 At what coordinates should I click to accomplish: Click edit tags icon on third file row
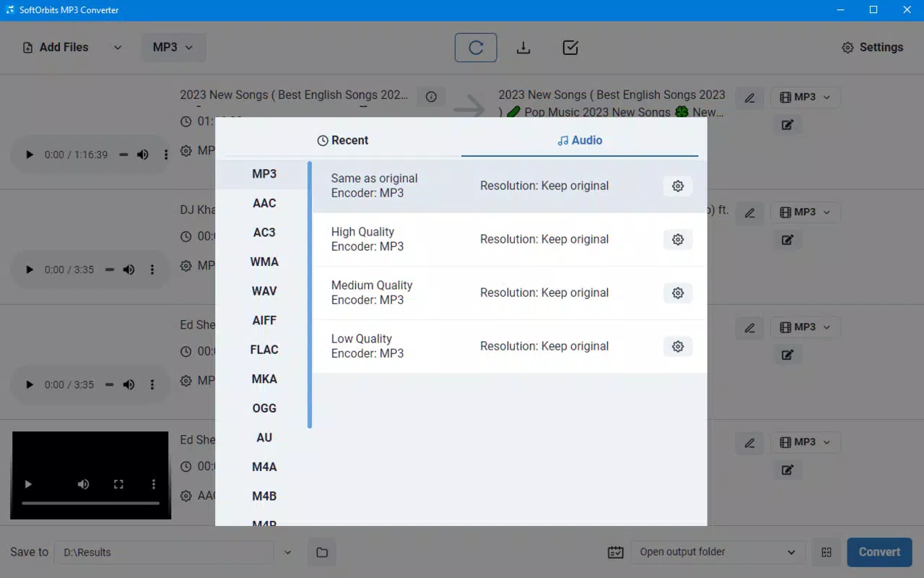coord(788,355)
